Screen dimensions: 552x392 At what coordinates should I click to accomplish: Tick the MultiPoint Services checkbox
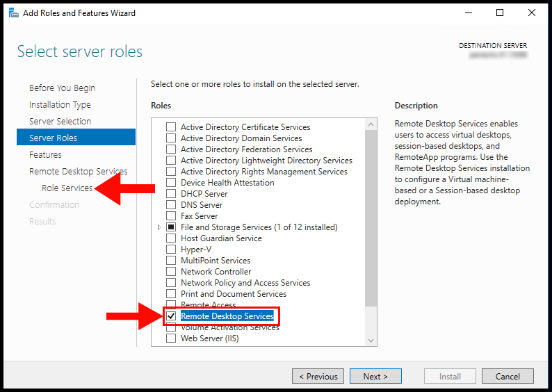(171, 261)
